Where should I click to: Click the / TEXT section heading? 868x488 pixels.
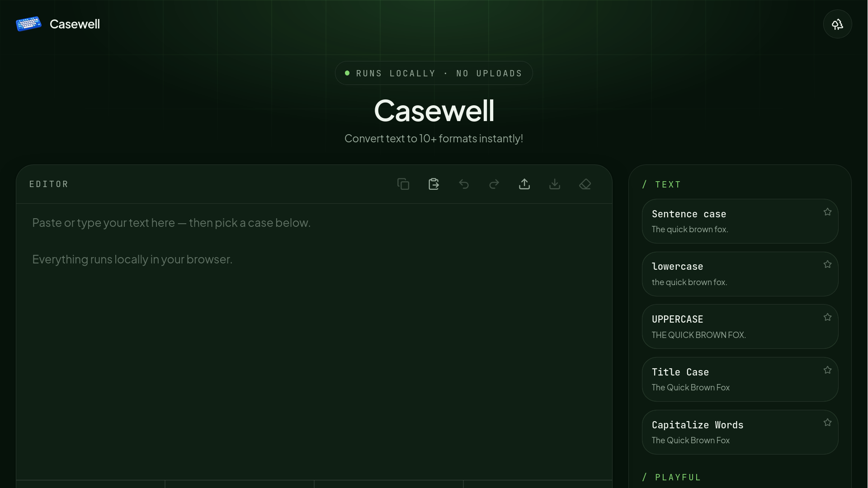point(661,184)
